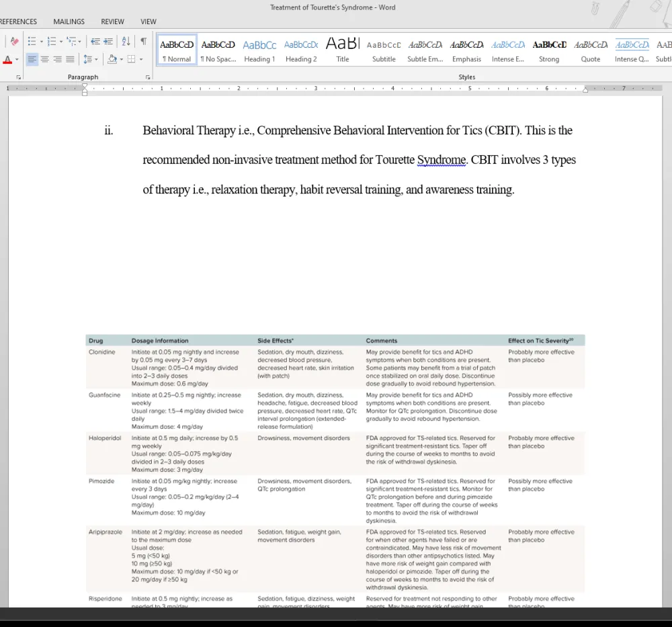The image size is (672, 627).
Task: Open Paragraph settings dialog launcher
Action: [x=148, y=77]
